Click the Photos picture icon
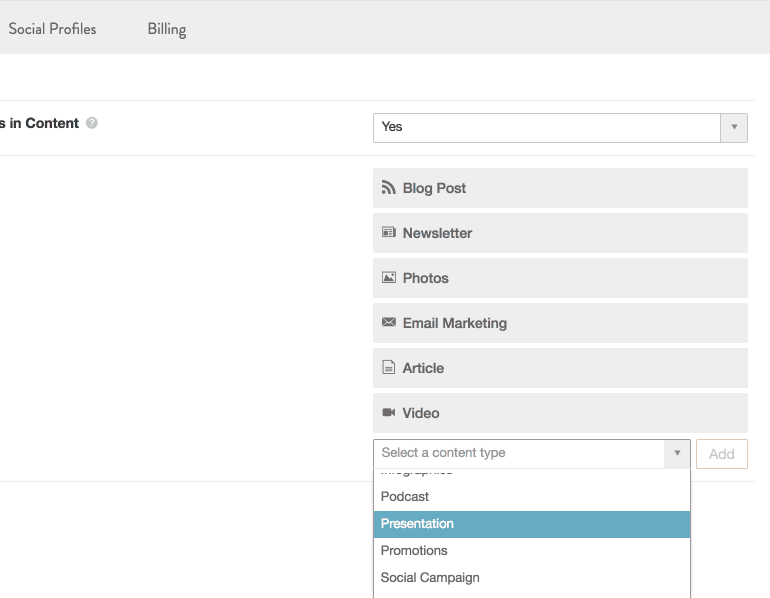This screenshot has height=598, width=770. (x=389, y=278)
